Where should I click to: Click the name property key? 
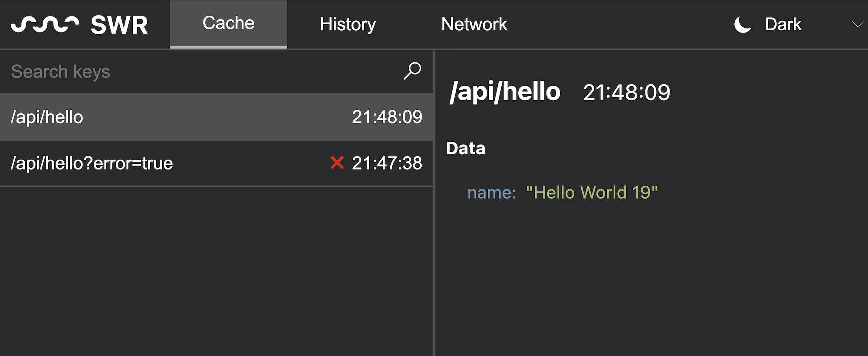tap(491, 193)
